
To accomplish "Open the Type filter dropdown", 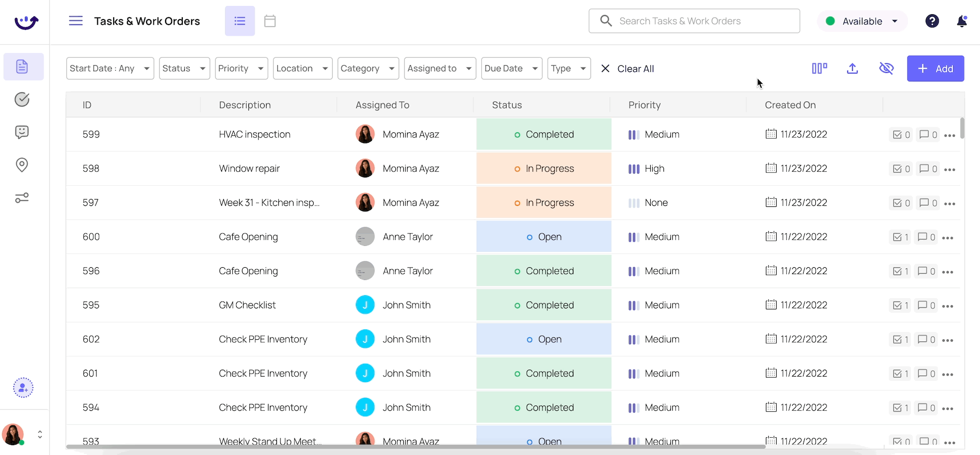I will pos(569,68).
